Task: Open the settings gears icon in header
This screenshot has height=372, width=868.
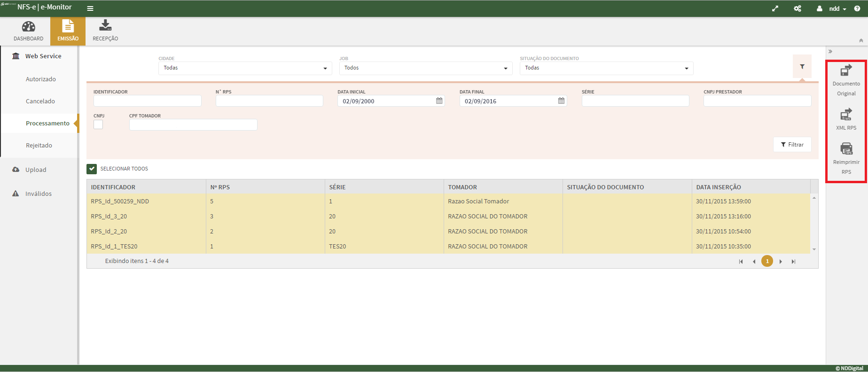Action: pyautogui.click(x=798, y=8)
